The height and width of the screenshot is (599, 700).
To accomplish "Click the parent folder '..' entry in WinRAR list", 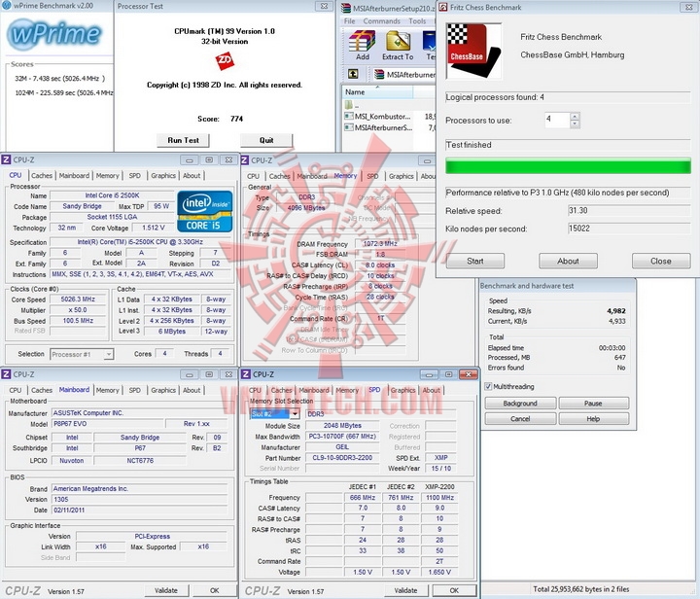I will pos(352,105).
